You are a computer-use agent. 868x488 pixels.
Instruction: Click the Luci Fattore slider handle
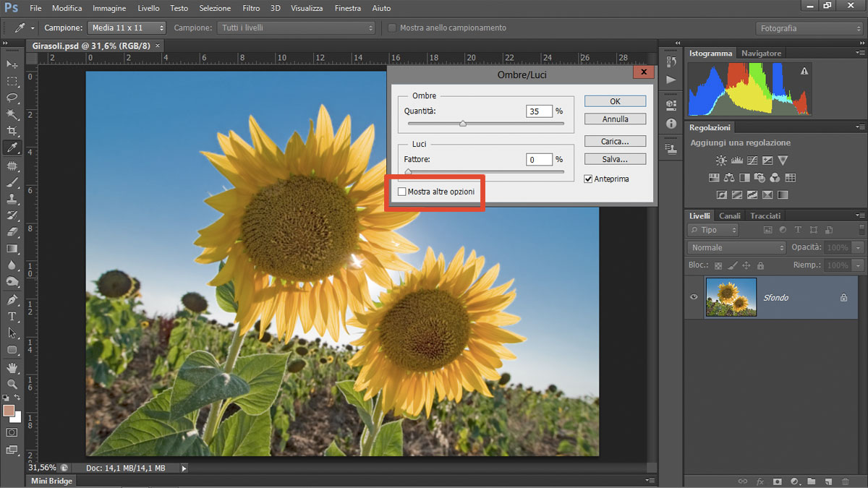pyautogui.click(x=408, y=172)
